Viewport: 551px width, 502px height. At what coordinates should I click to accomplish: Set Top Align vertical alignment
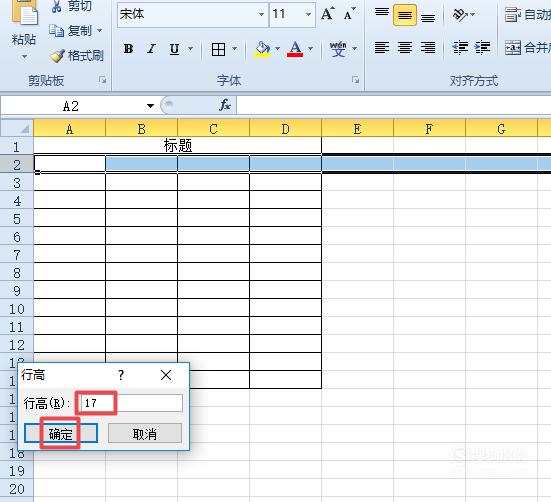point(382,14)
